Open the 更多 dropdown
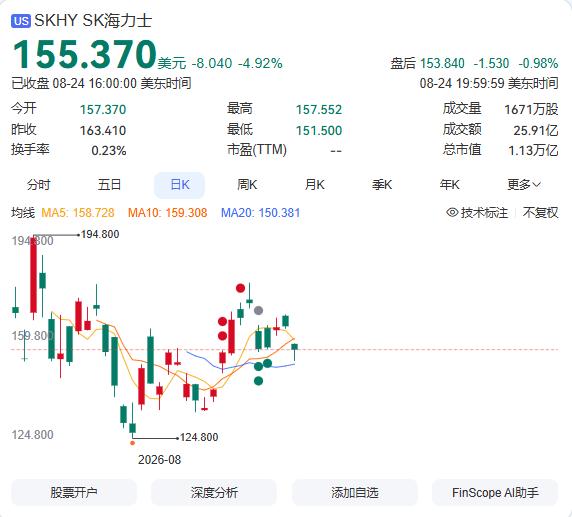The image size is (572, 517). pyautogui.click(x=523, y=185)
